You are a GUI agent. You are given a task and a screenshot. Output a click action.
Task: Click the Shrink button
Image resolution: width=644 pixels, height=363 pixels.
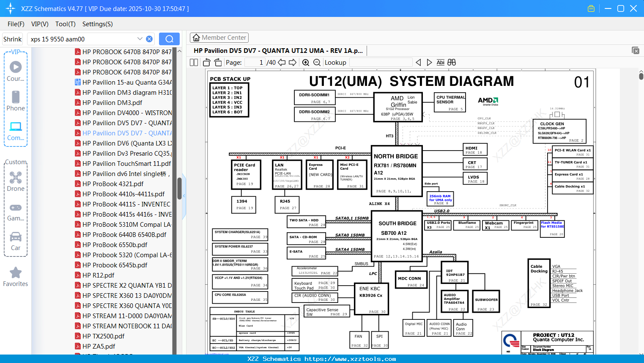click(13, 39)
